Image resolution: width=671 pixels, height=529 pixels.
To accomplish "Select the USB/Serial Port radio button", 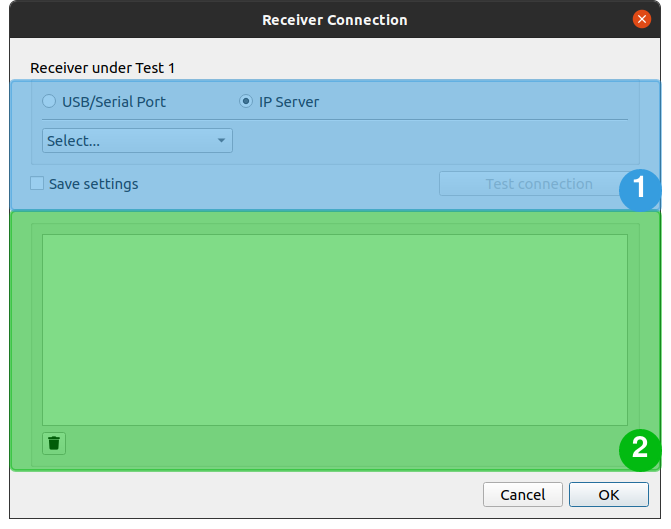I will point(49,102).
